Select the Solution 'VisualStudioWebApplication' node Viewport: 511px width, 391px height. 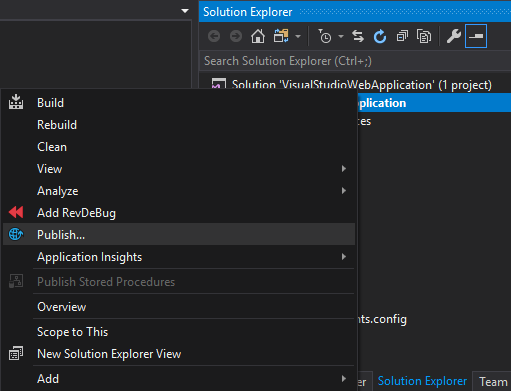click(x=361, y=85)
